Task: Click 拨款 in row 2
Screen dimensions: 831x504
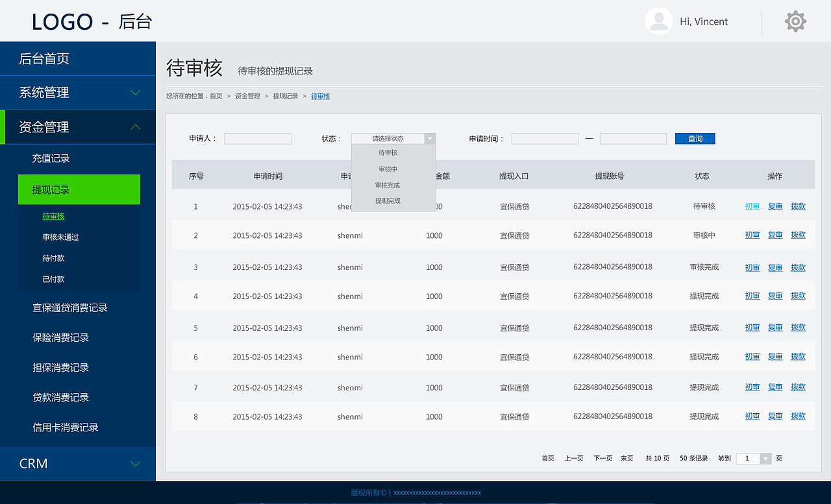Action: 798,235
